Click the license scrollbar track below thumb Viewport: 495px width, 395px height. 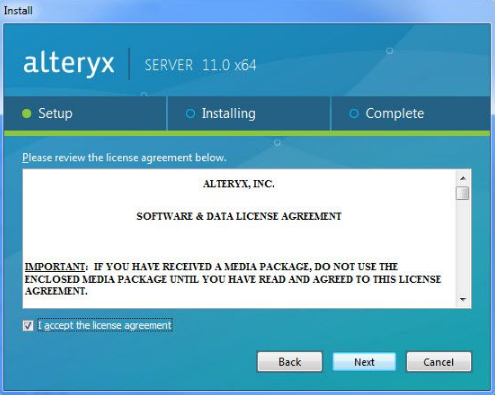[x=463, y=247]
